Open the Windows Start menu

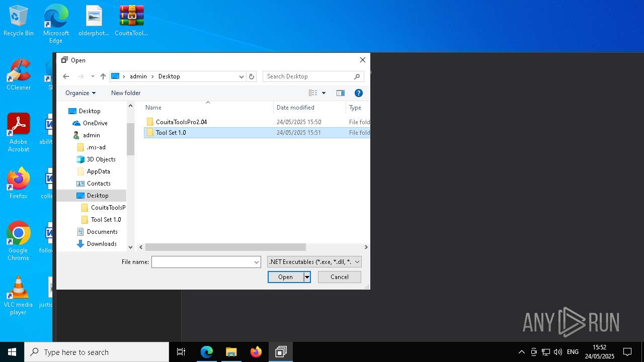tap(12, 352)
